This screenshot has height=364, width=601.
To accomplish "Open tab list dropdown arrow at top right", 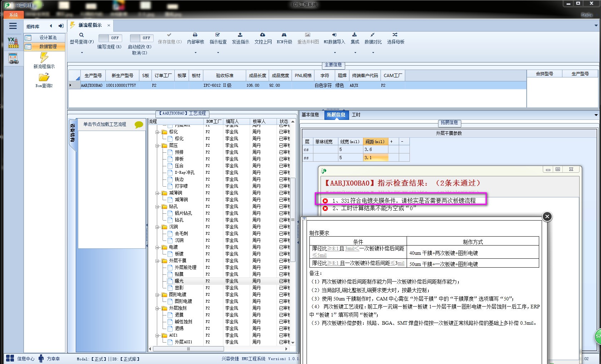I will [x=596, y=25].
